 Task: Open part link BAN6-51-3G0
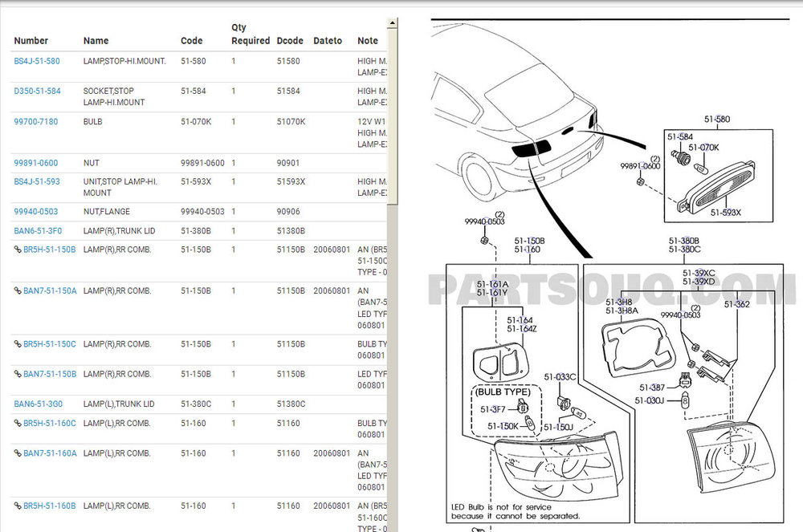39,404
